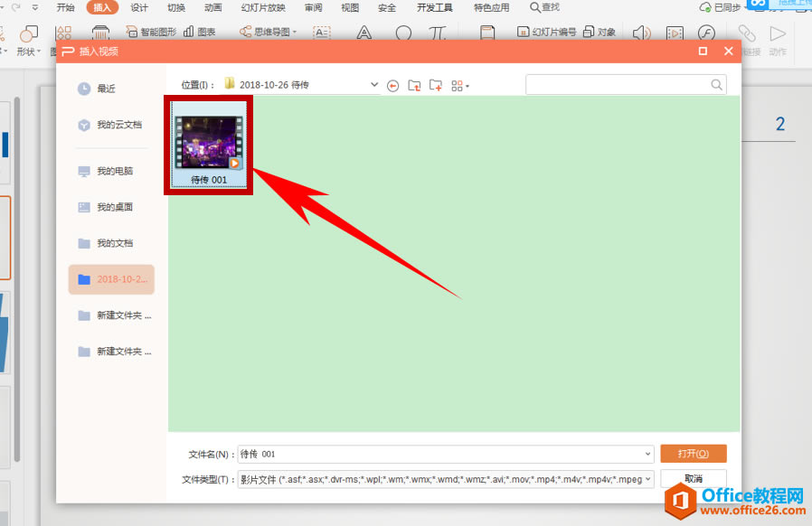Select the 2018-10-2... folder in sidebar
812x526 pixels.
111,279
